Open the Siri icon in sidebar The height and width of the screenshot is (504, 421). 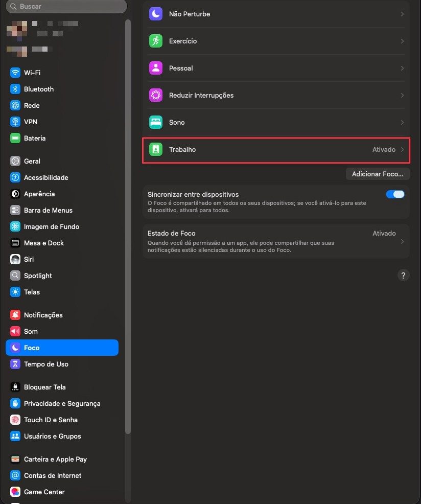pos(15,259)
